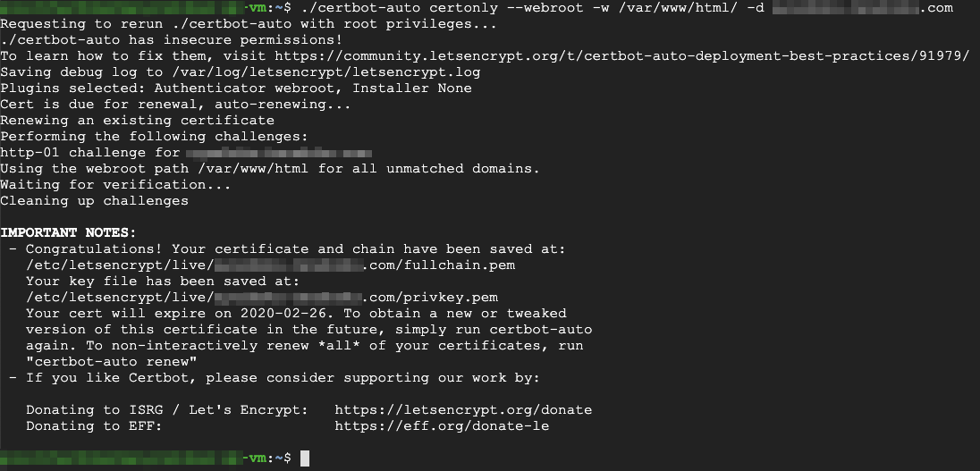Click "Cleaning up challenges" line
The height and width of the screenshot is (471, 980).
(x=95, y=200)
